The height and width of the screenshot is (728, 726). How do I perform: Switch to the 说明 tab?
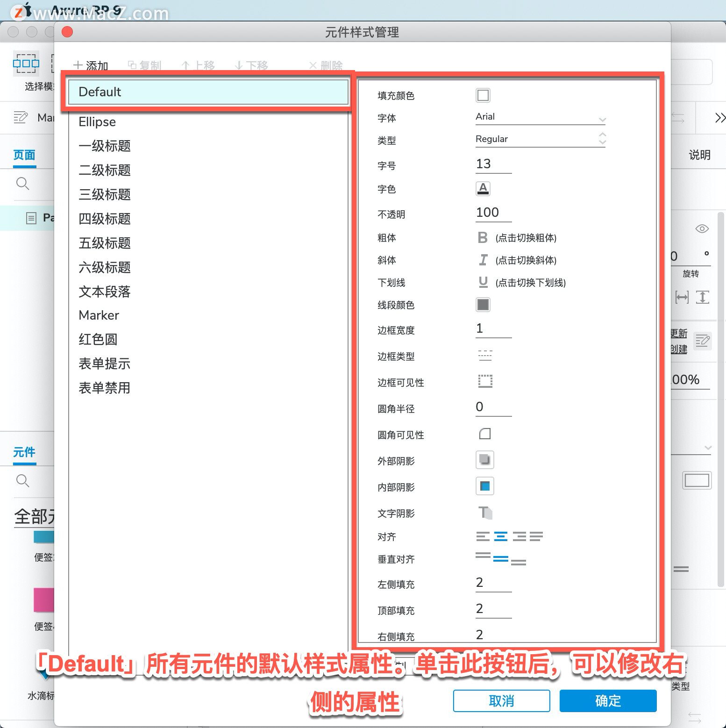[699, 155]
